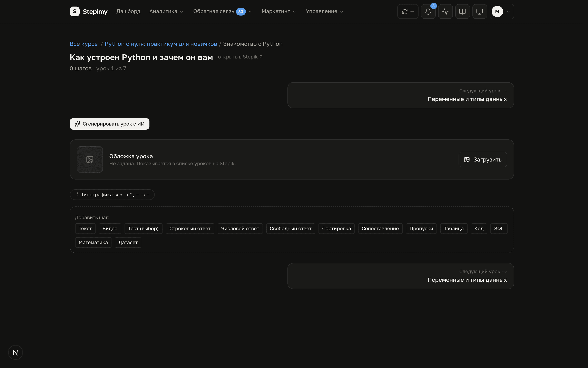
Task: Click the lesson cover placeholder image icon
Action: [90, 159]
